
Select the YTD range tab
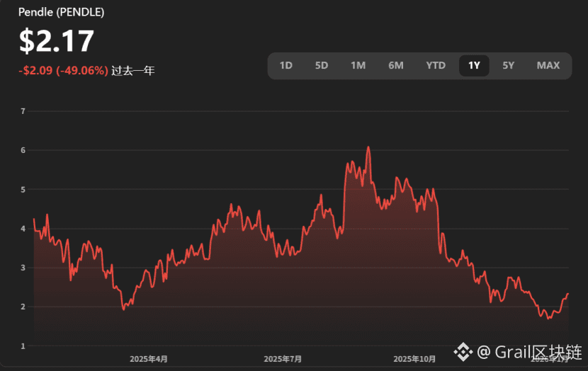click(x=436, y=66)
